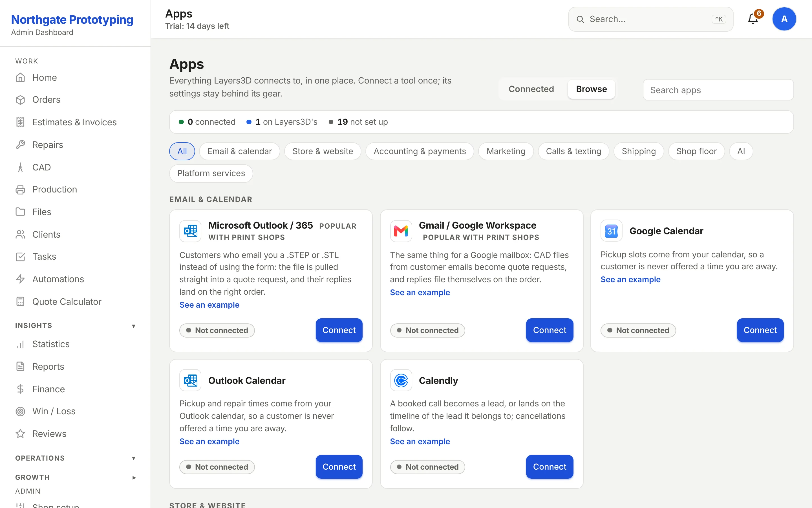
Task: Click the Orders box icon
Action: pos(21,100)
